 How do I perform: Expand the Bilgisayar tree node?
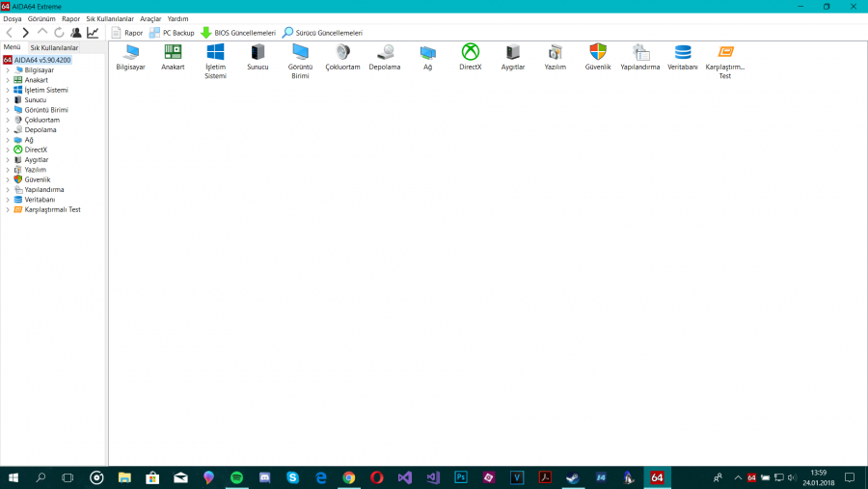point(8,70)
